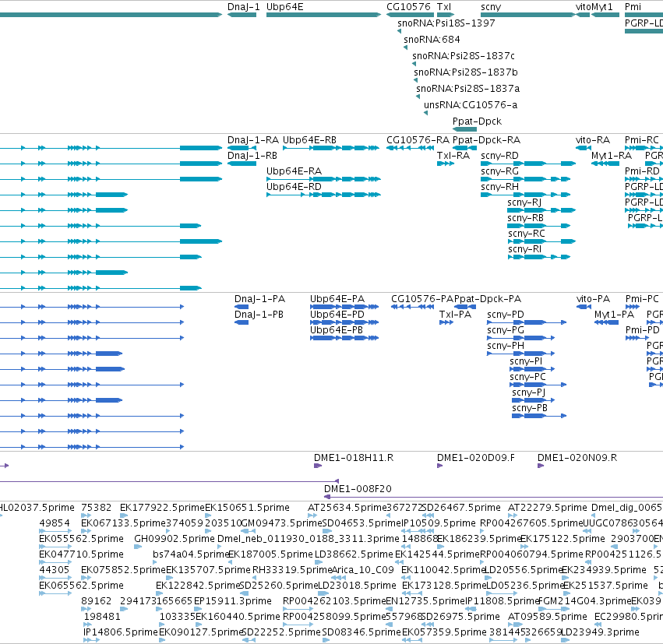Image resolution: width=663 pixels, height=644 pixels.
Task: Click the snoRNA:684 label
Action: click(432, 40)
